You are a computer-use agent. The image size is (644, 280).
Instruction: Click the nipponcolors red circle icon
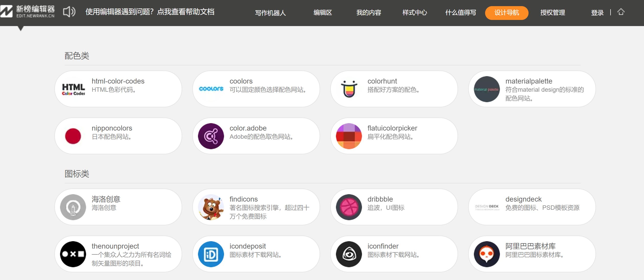click(73, 136)
